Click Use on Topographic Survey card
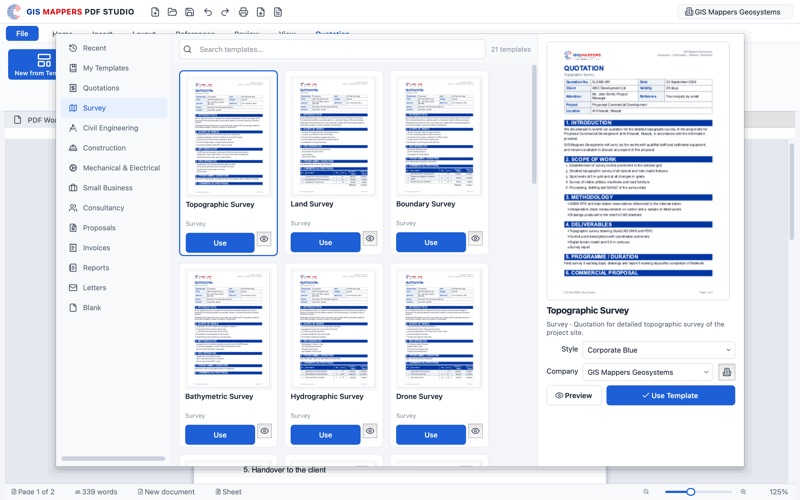This screenshot has height=500, width=800. (x=220, y=243)
